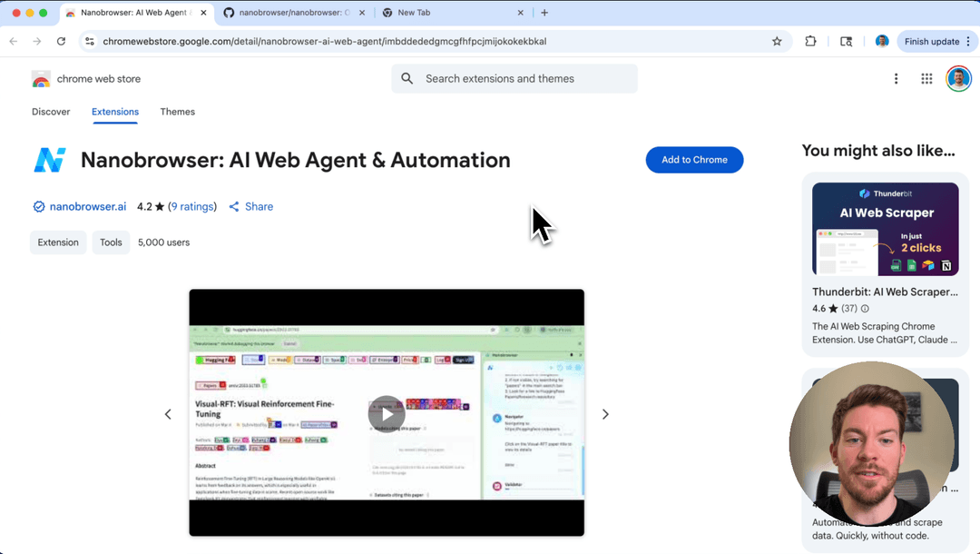This screenshot has width=980, height=554.
Task: Open the 9 ratings link
Action: (x=192, y=206)
